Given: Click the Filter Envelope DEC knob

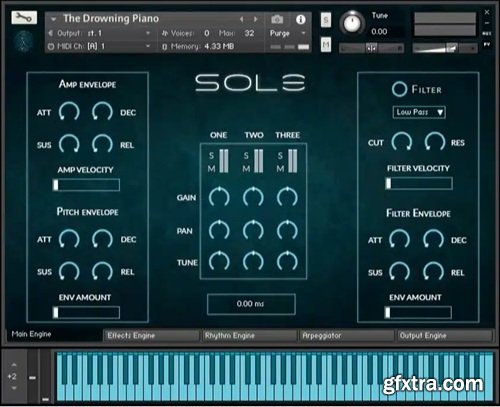Looking at the screenshot, I should 433,239.
